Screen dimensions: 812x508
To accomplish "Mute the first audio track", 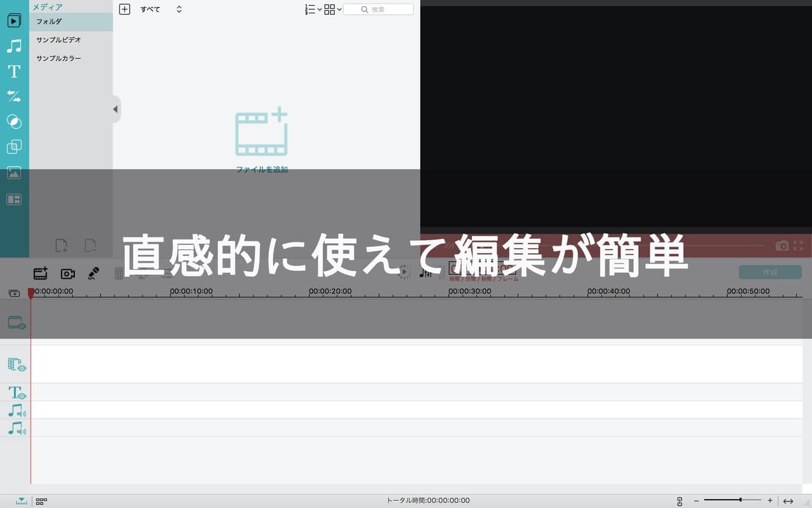I will click(16, 411).
